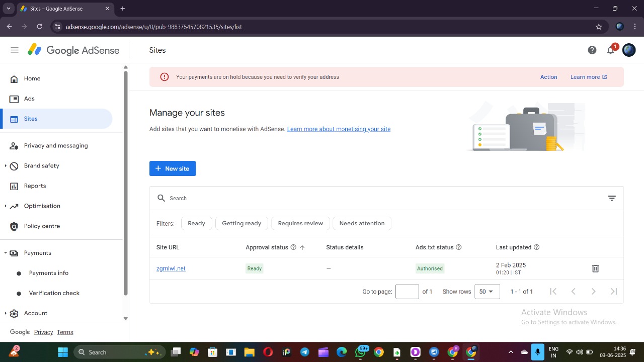Click the New site button
This screenshot has width=644, height=362.
(173, 168)
